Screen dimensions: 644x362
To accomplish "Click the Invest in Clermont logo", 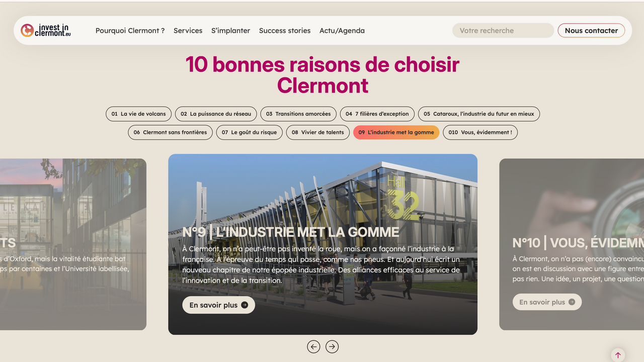I will click(x=46, y=30).
